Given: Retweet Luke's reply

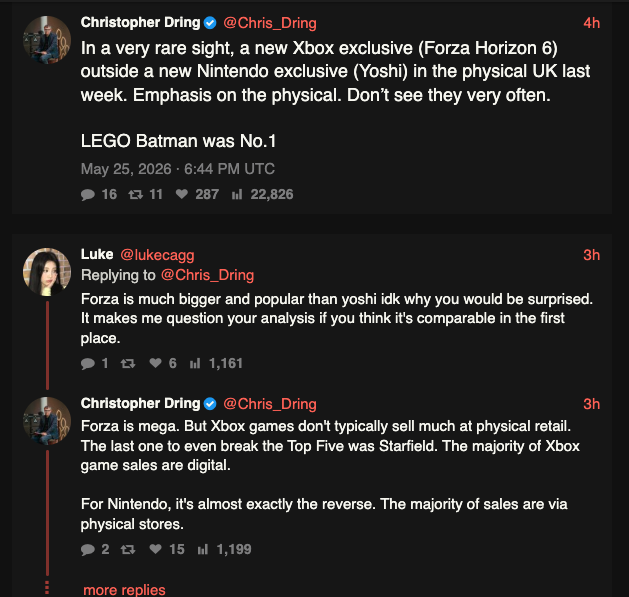Looking at the screenshot, I should 128,363.
